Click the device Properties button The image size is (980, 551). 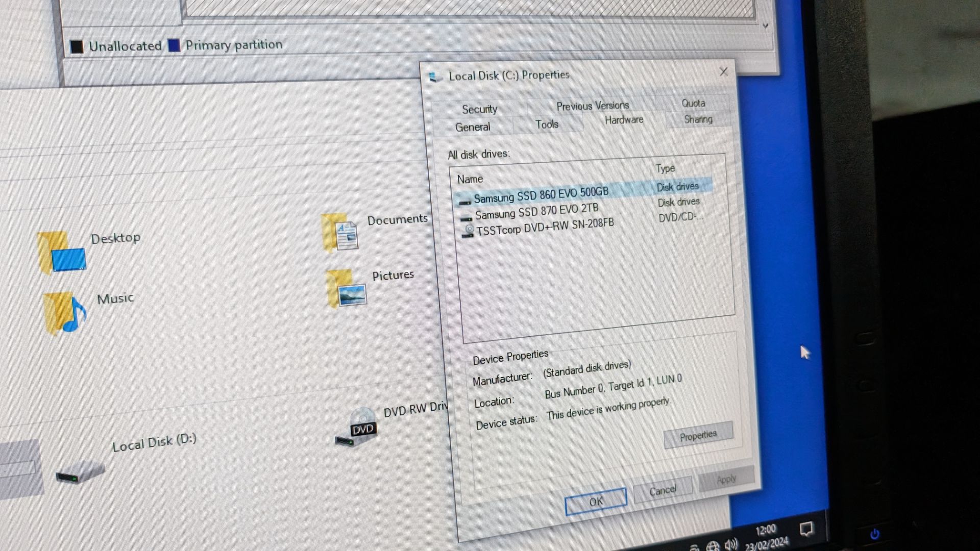[x=698, y=435]
